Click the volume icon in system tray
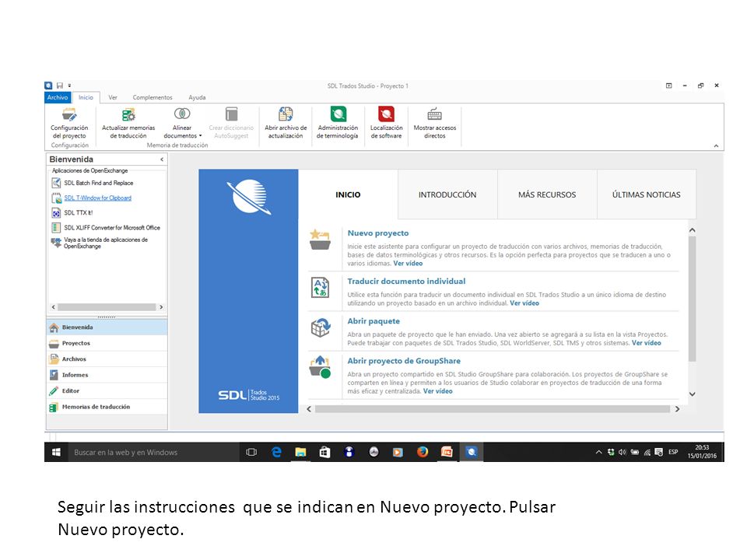Screen dimensions: 747x560 click(x=622, y=452)
